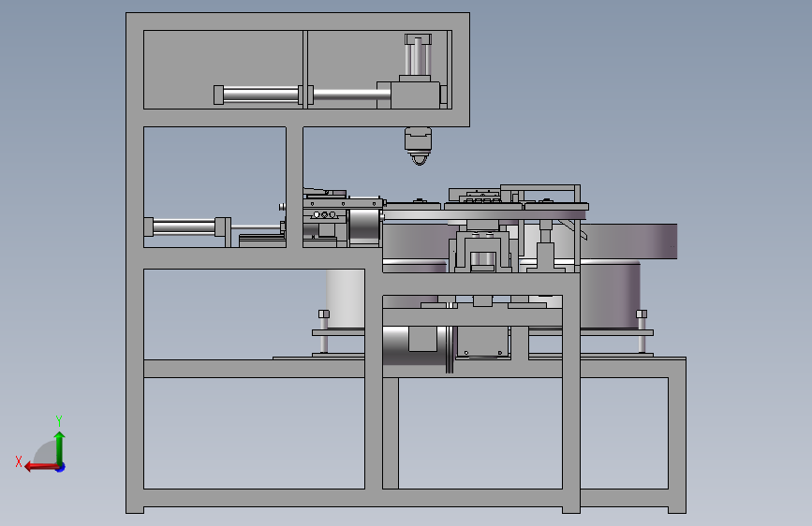812x526 pixels.
Task: Select the vertical pneumatic cylinder in the top enclosure
Action: (418, 55)
